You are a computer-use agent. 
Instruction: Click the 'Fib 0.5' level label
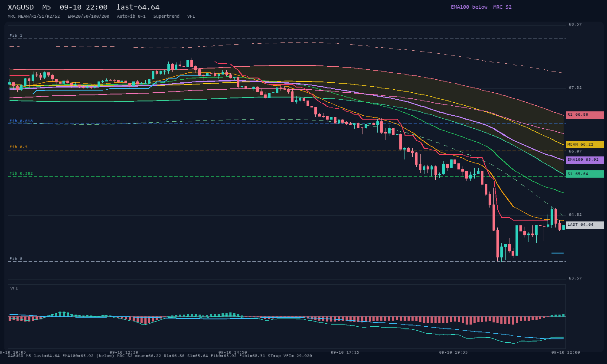pyautogui.click(x=19, y=147)
